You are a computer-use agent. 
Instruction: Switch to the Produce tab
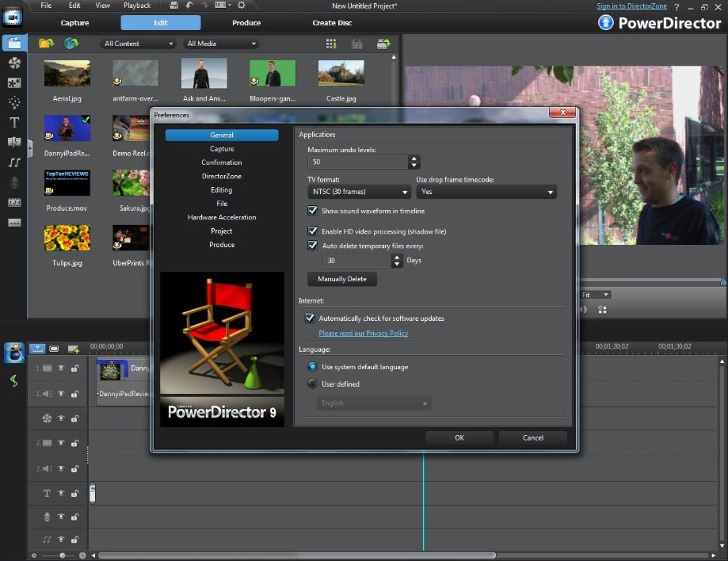point(246,23)
